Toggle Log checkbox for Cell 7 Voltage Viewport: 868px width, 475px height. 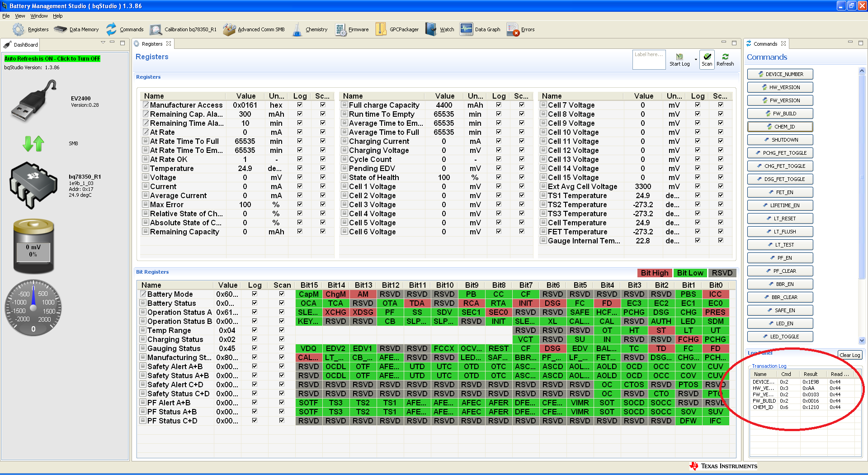pyautogui.click(x=698, y=104)
